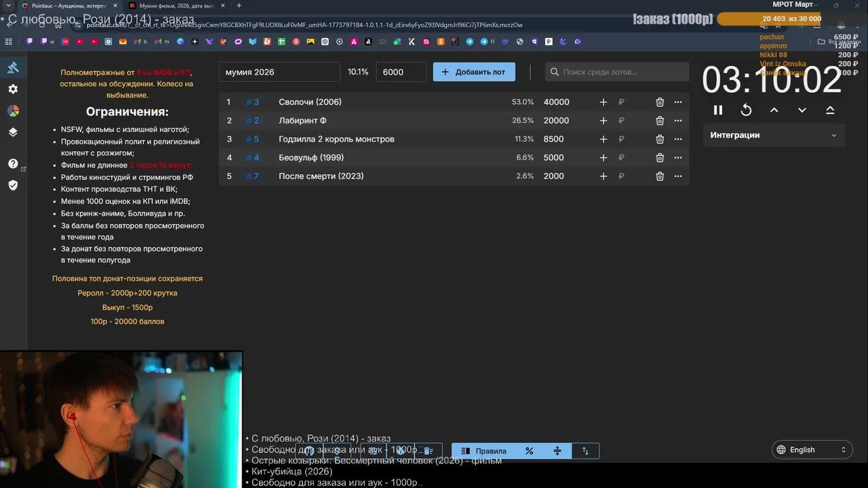This screenshot has height=488, width=868.
Task: Focus the lot name field 'мумия 2026'
Action: coord(279,72)
